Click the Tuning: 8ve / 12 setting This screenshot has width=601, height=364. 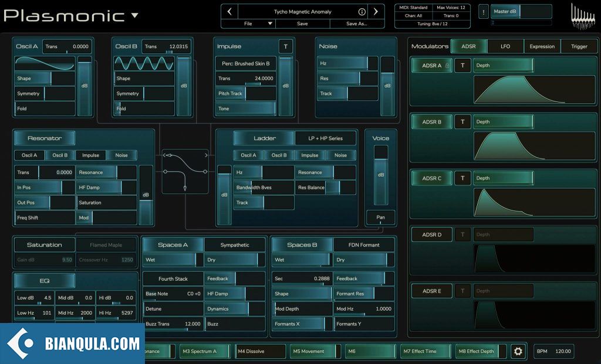pos(433,23)
